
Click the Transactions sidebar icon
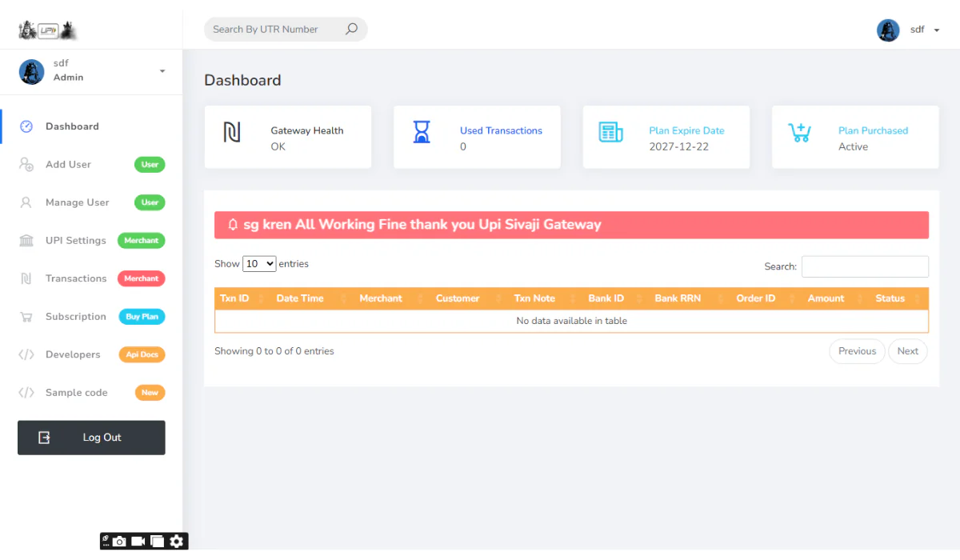pyautogui.click(x=26, y=278)
